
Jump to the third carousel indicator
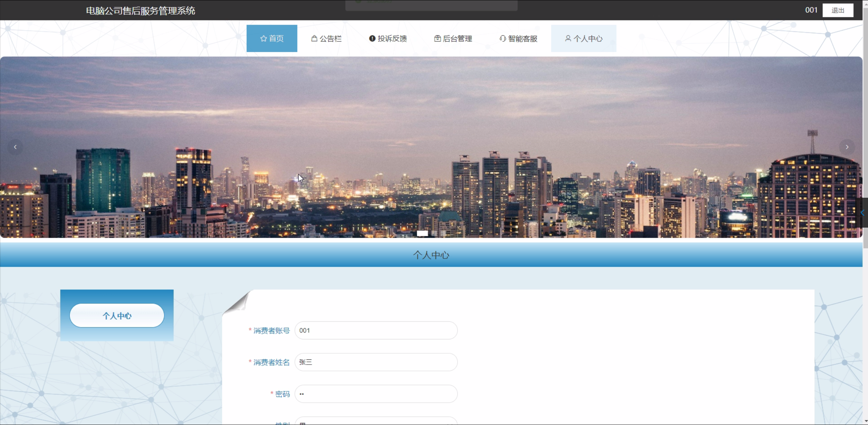(x=443, y=233)
